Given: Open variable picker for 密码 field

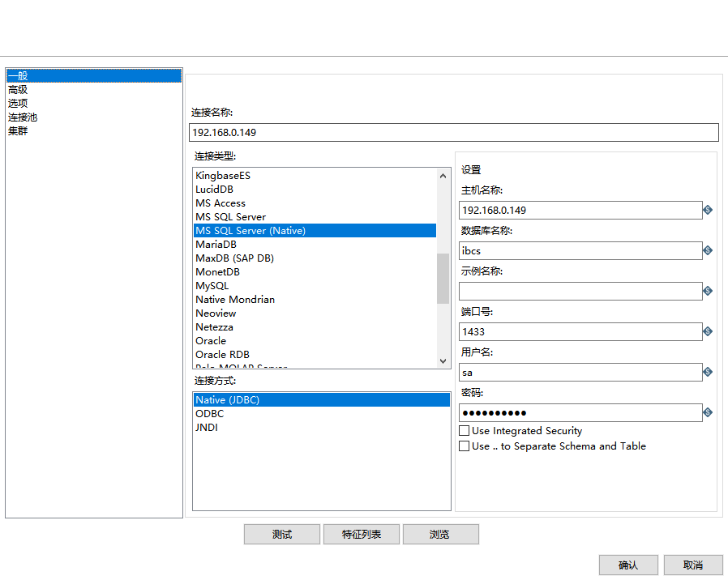Looking at the screenshot, I should coord(706,412).
